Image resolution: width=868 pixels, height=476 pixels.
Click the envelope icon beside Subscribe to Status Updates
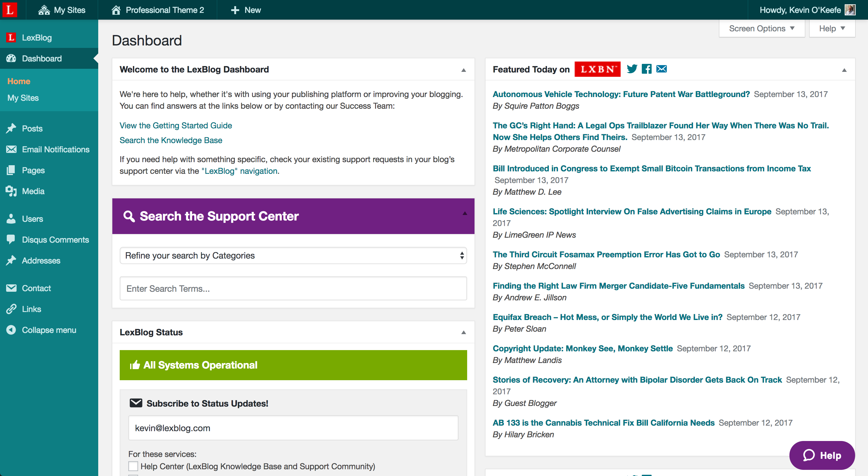136,403
